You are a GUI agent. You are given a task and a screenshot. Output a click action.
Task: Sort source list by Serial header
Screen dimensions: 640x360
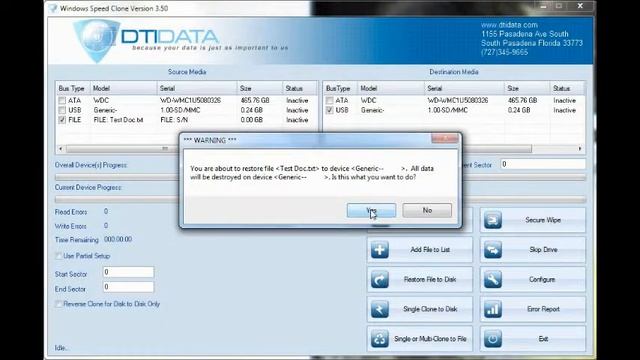[197, 89]
